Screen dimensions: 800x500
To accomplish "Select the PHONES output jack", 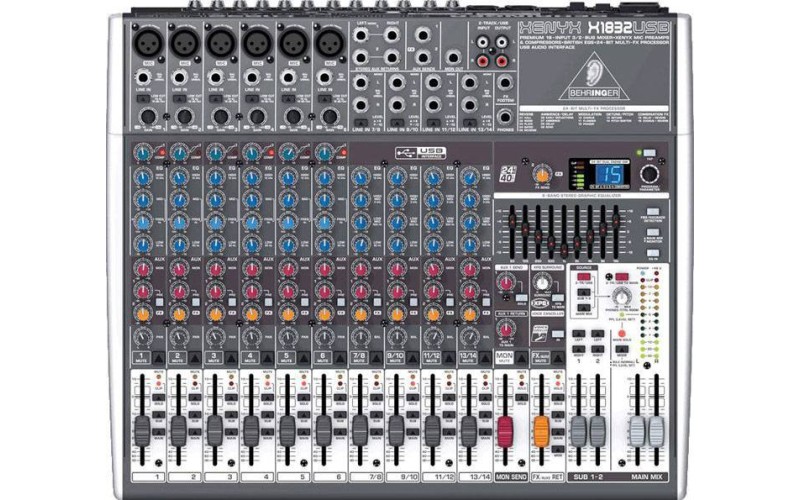I will click(x=505, y=117).
